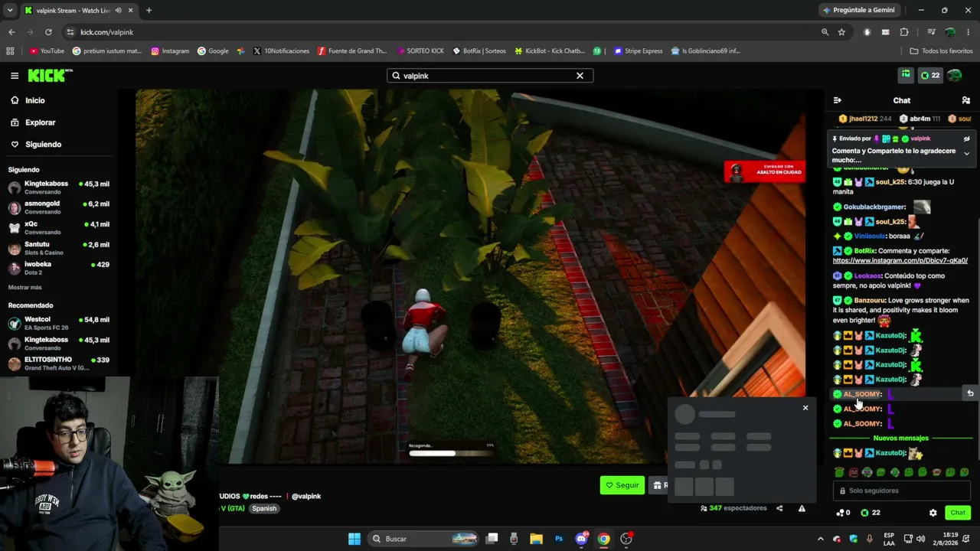Viewport: 980px width, 551px height.
Task: Reload the kick.com page
Action: 48,32
